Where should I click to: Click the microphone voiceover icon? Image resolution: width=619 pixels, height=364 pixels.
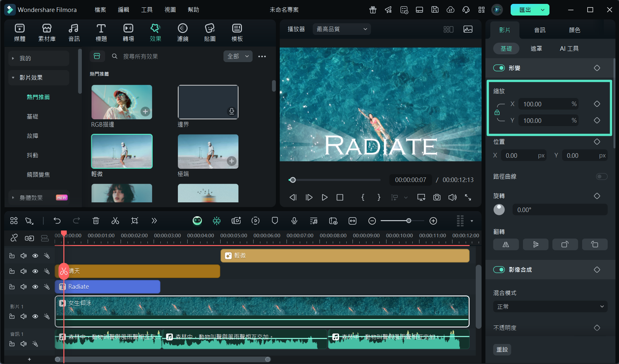(294, 221)
